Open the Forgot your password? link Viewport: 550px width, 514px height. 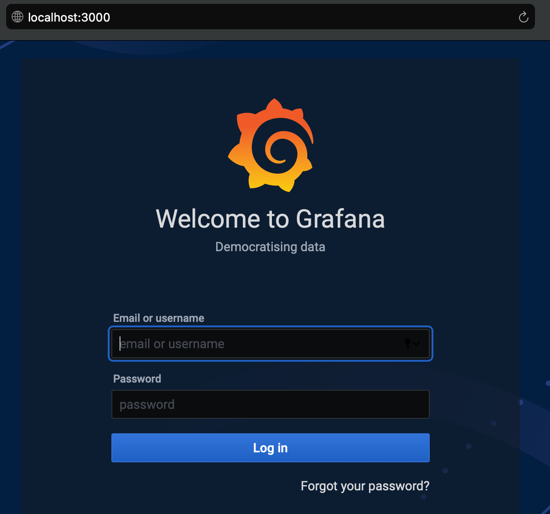[365, 486]
